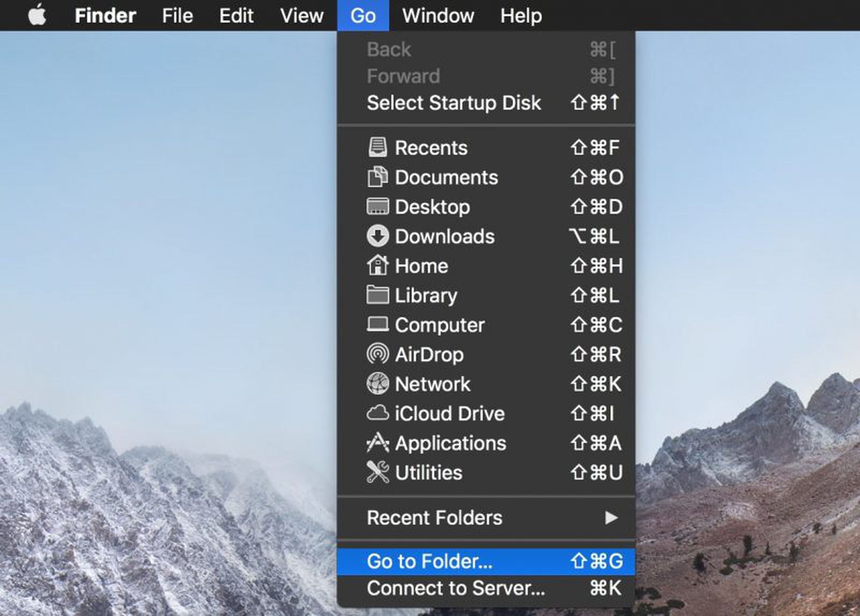Click the Recents icon in Go menu
This screenshot has height=616, width=860.
tap(377, 147)
